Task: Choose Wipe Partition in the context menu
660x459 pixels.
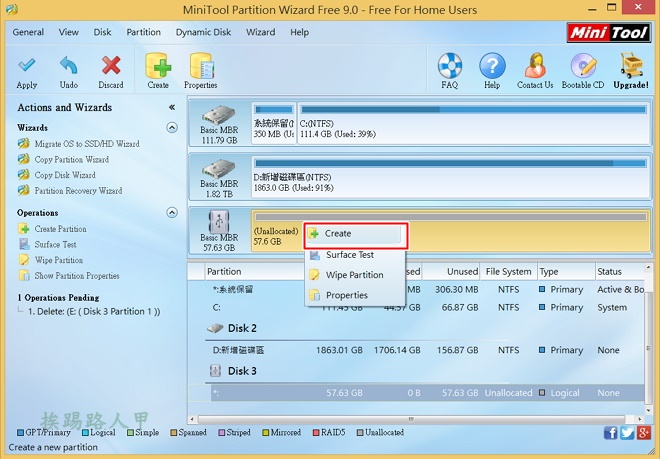Action: 355,275
